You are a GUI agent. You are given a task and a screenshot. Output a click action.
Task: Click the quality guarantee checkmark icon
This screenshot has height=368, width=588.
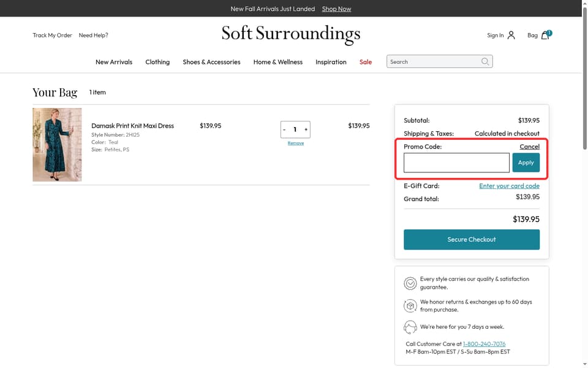point(410,283)
